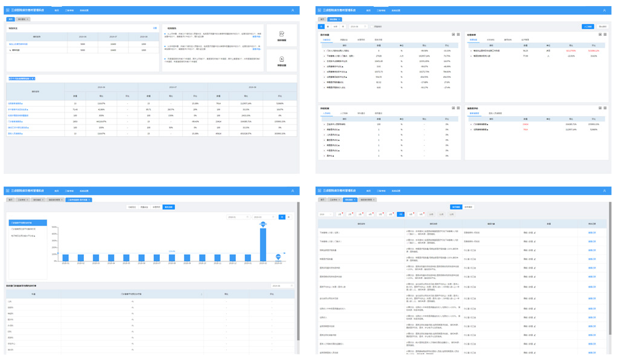Click the bar chart view icon beside the date range
This screenshot has width=617, height=364.
tap(281, 217)
